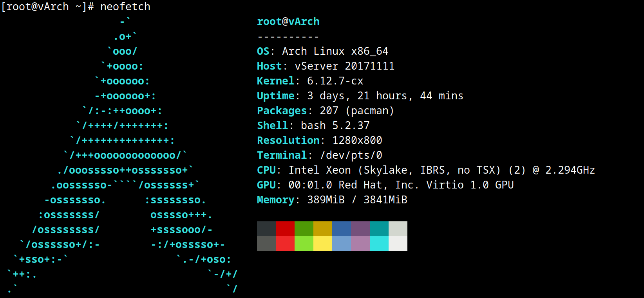Click the lime green swatch in the lower row
Viewport: 644px width, 298px height.
[x=304, y=244]
